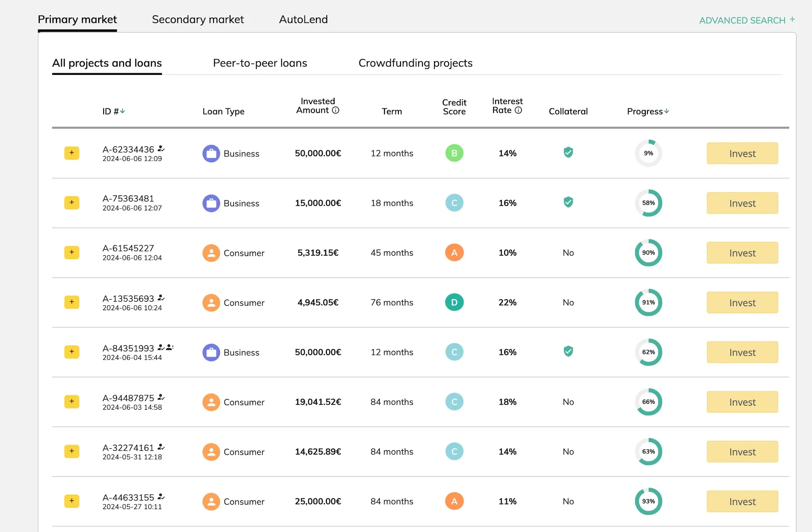The height and width of the screenshot is (532, 812).
Task: Click the 58% progress ring
Action: [648, 203]
